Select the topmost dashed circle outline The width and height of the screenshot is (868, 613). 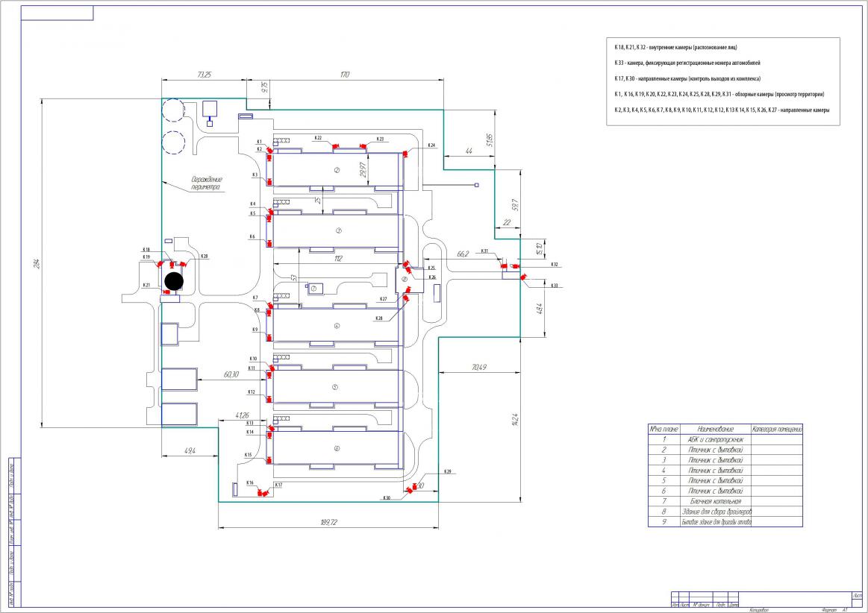coord(173,110)
